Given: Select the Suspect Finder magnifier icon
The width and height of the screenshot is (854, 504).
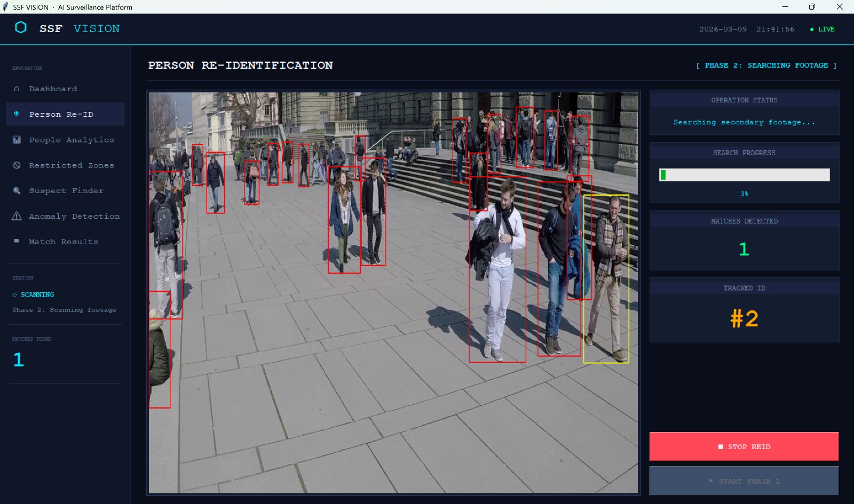Looking at the screenshot, I should tap(18, 190).
